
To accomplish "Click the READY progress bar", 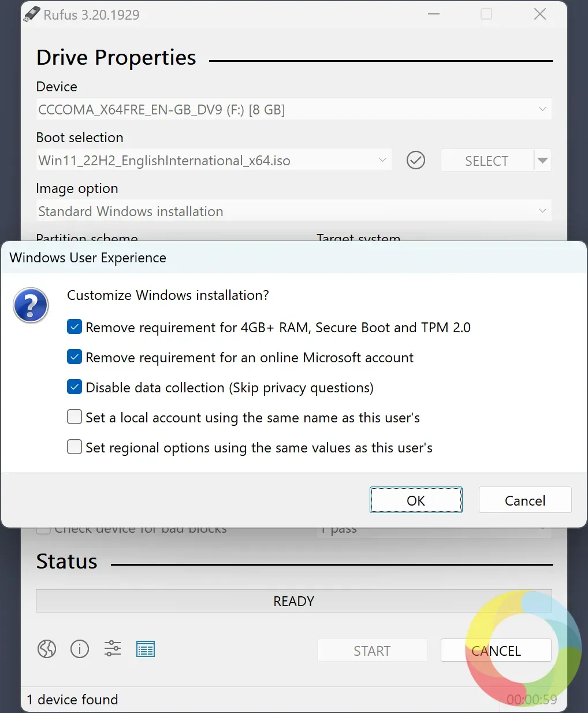I will pyautogui.click(x=294, y=601).
